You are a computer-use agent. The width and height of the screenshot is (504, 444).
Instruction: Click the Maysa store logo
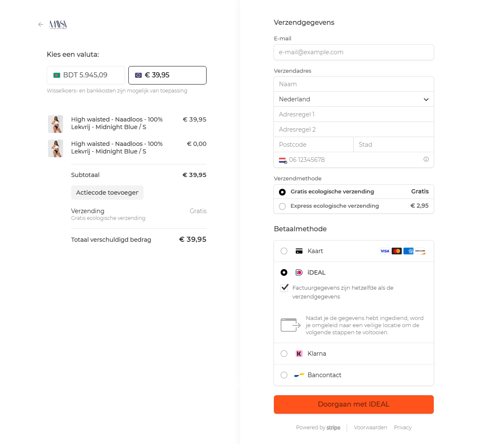(x=58, y=24)
